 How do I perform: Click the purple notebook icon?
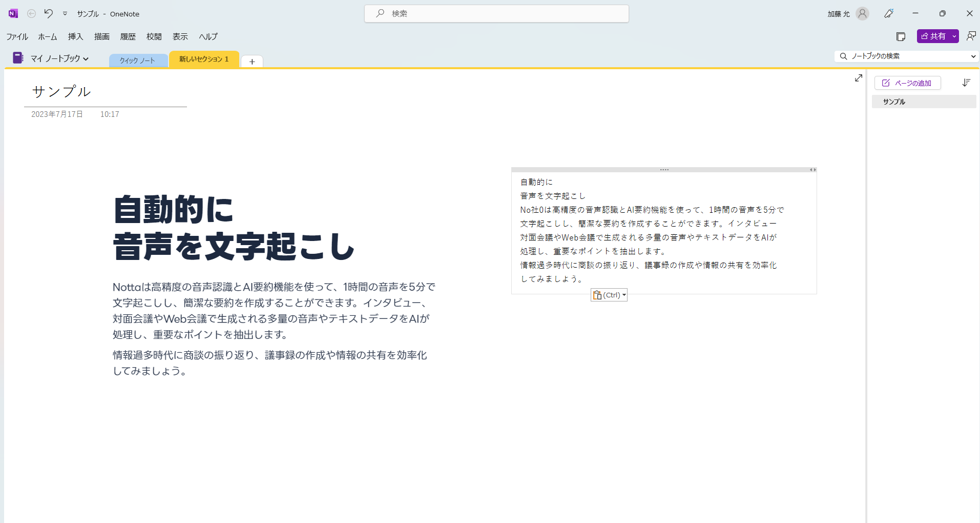pyautogui.click(x=18, y=58)
